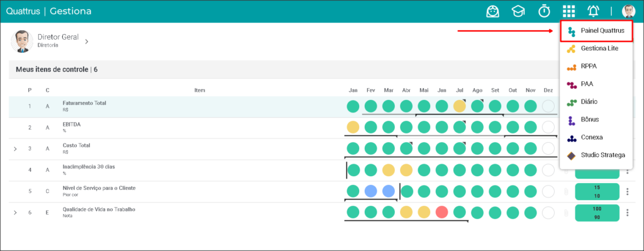Open more options for Qualidade de Vida row
The width and height of the screenshot is (644, 251).
point(627,213)
